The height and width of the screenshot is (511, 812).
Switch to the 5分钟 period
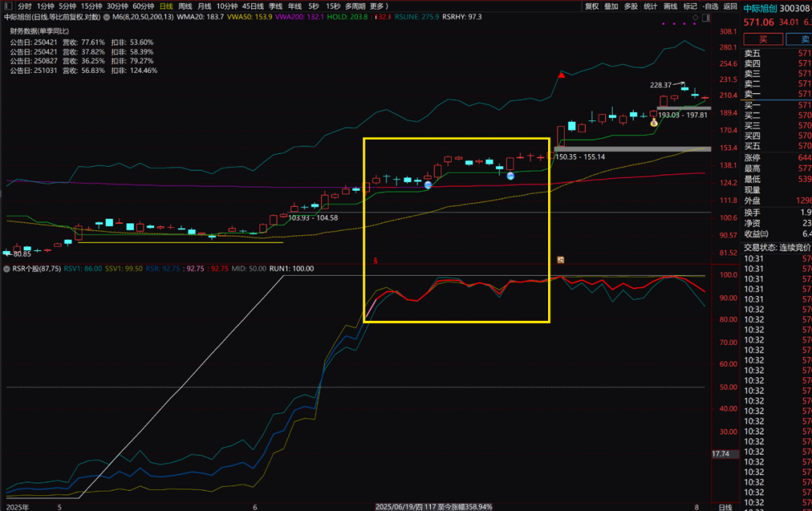coord(68,6)
